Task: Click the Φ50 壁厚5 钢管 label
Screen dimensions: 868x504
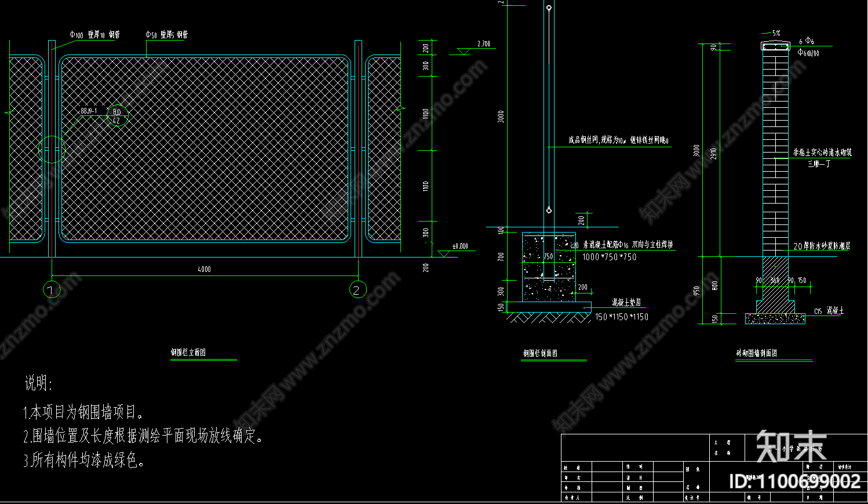Action: (167, 35)
